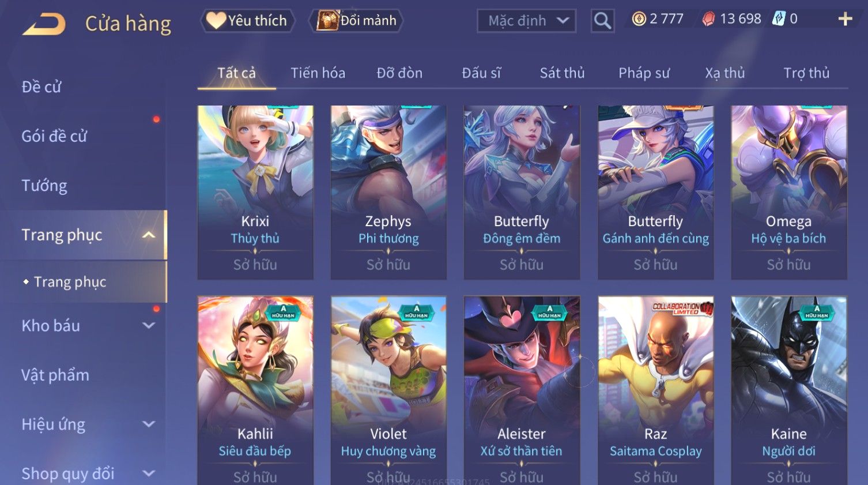This screenshot has height=485, width=868.
Task: Go back with the golden arrow icon
Action: [x=44, y=24]
